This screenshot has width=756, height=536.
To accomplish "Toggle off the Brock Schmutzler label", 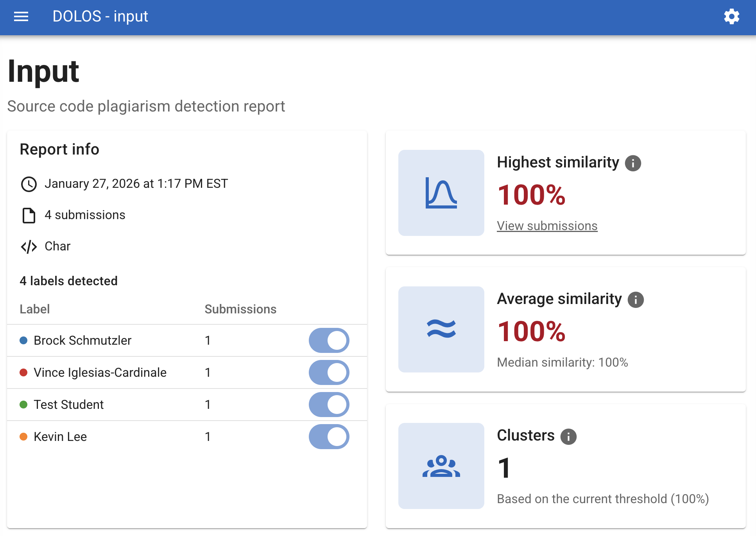I will [329, 340].
